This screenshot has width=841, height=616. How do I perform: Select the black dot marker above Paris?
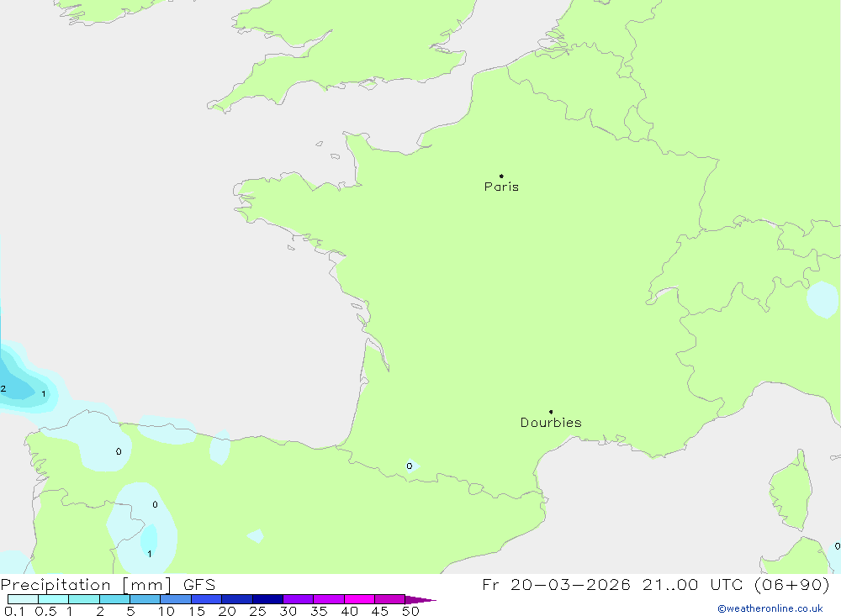[x=501, y=176]
